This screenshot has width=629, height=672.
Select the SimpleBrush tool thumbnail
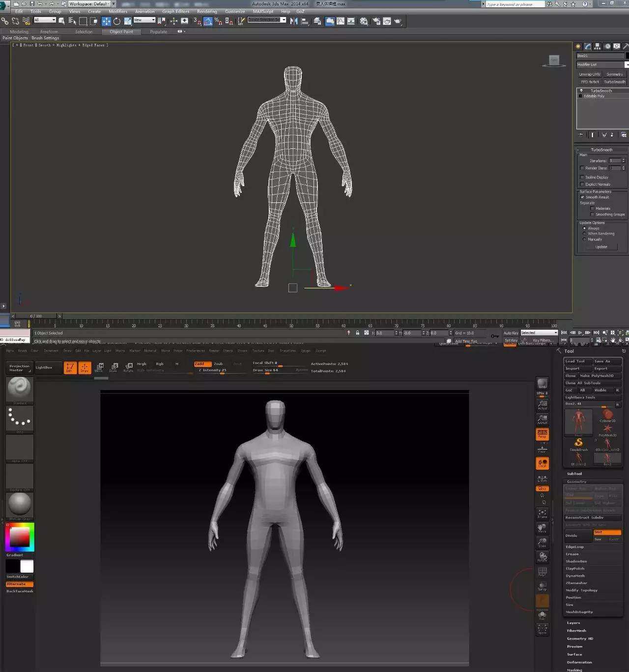click(x=578, y=444)
